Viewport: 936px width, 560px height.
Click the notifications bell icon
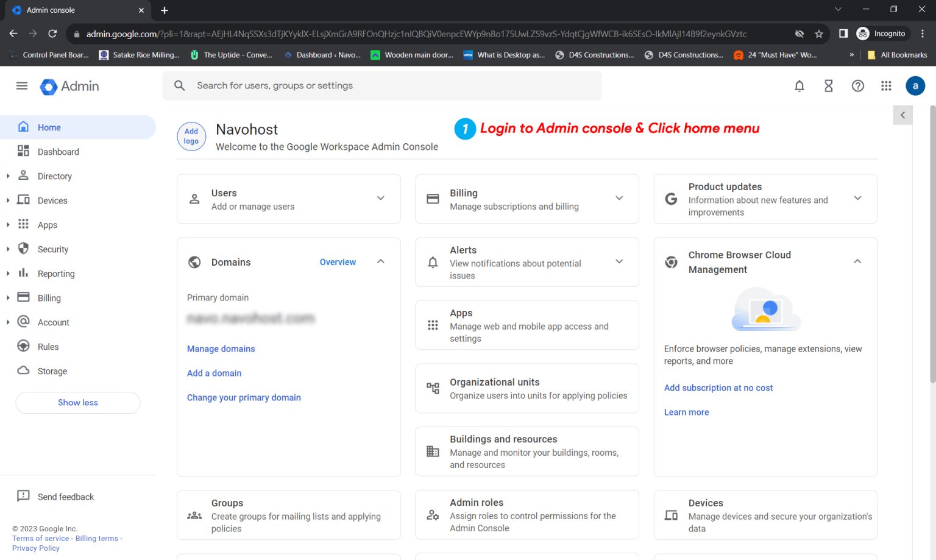pyautogui.click(x=799, y=86)
